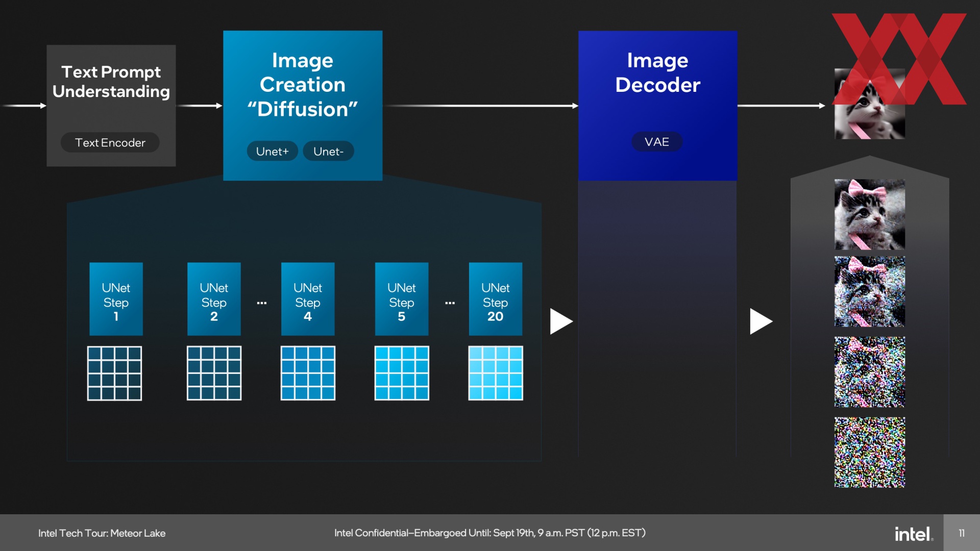Select the Text Encoder pill label
Image resolution: width=980 pixels, height=551 pixels.
(x=110, y=142)
